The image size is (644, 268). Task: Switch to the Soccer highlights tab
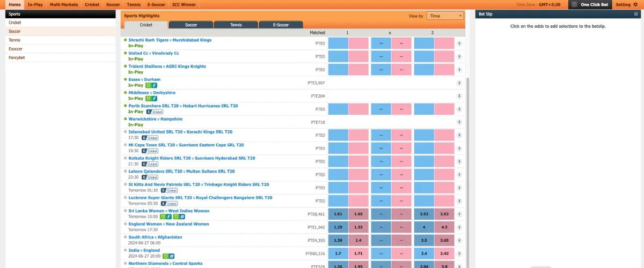click(x=191, y=25)
